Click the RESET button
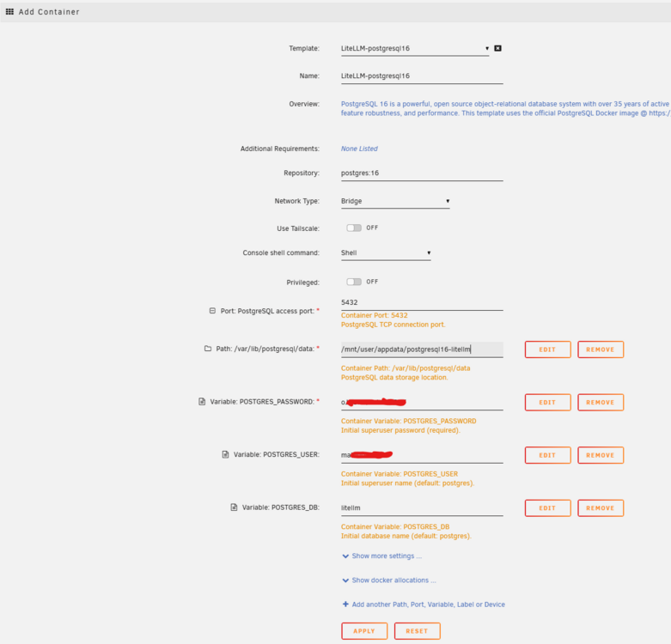Screen dimensions: 671x644 tap(417, 631)
